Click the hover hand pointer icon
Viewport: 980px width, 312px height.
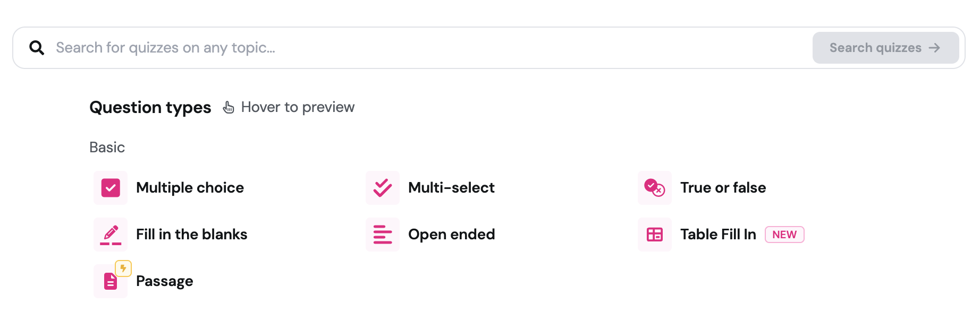coord(229,108)
